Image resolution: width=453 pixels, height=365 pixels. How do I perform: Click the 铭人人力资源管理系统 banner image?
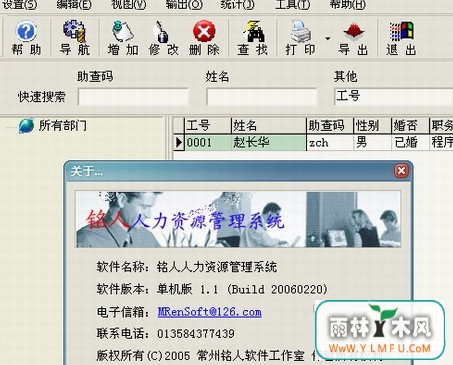click(x=238, y=219)
